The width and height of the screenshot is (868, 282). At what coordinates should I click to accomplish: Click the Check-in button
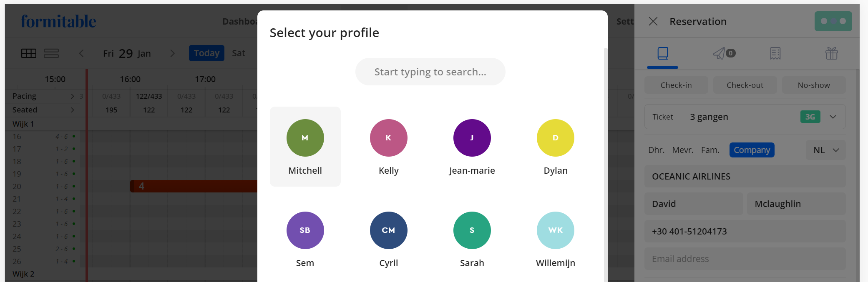click(x=676, y=85)
